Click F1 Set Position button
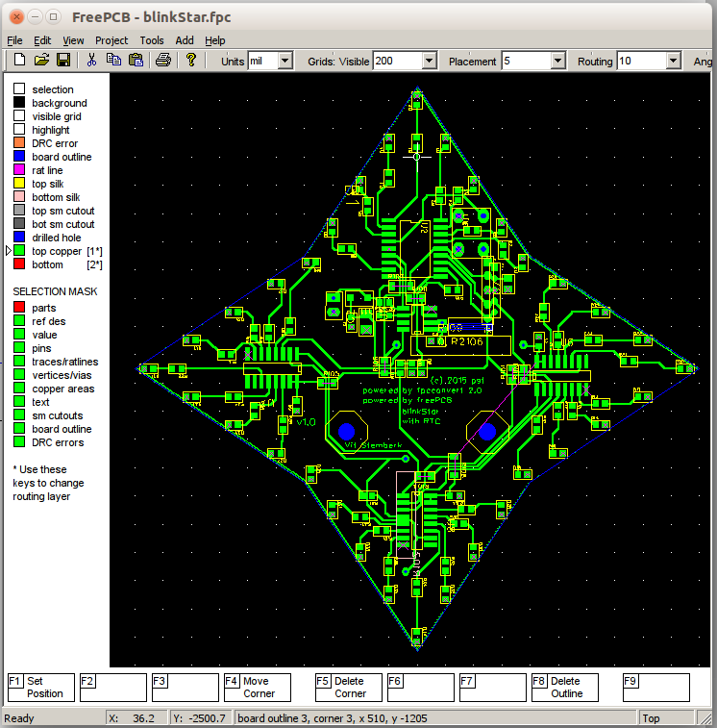717x728 pixels. (x=41, y=688)
